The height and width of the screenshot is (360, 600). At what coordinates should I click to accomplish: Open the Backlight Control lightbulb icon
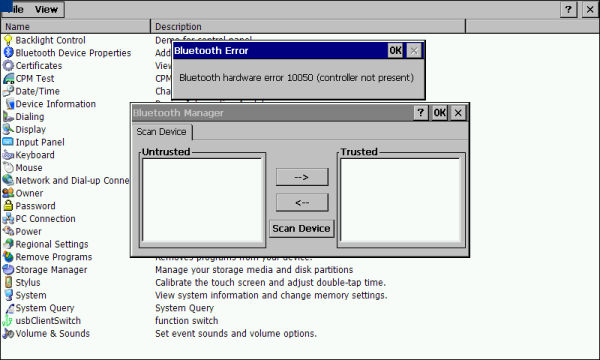click(x=8, y=40)
